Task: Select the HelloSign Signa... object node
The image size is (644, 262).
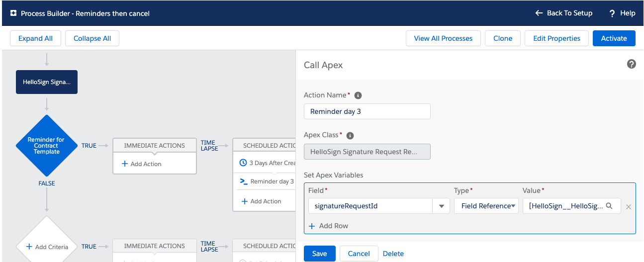Action: [47, 82]
